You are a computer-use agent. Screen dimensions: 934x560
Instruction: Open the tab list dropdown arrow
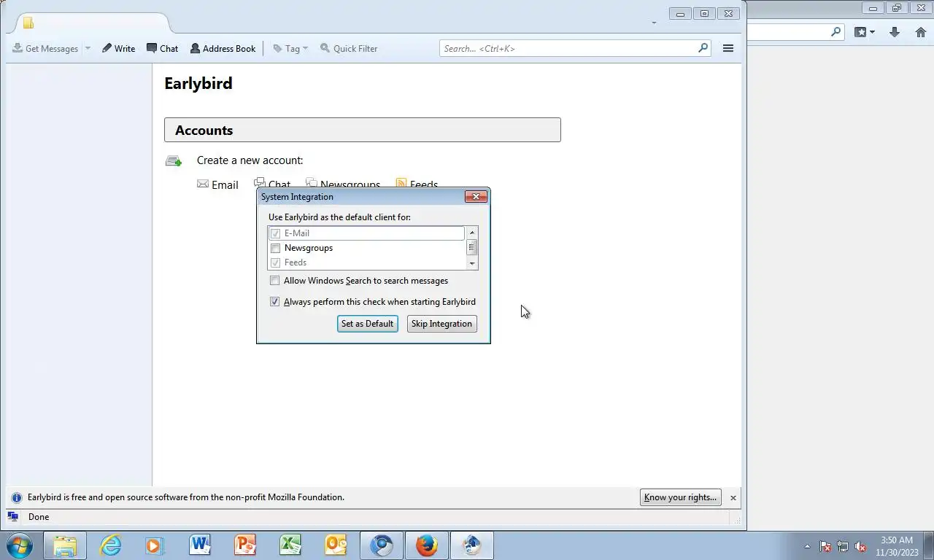(x=654, y=23)
